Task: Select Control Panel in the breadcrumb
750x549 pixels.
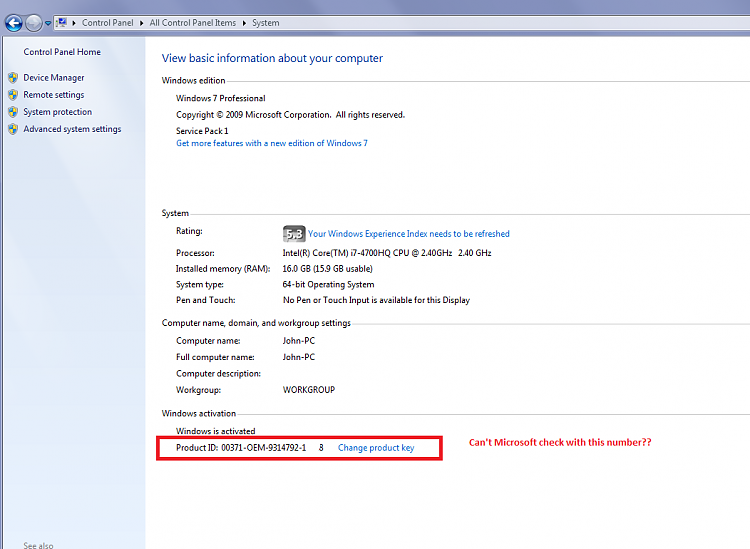Action: click(108, 23)
